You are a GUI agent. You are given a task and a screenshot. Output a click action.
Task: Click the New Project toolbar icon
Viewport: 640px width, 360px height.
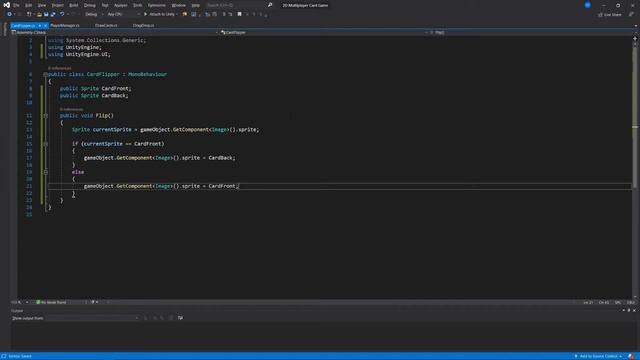click(29, 14)
